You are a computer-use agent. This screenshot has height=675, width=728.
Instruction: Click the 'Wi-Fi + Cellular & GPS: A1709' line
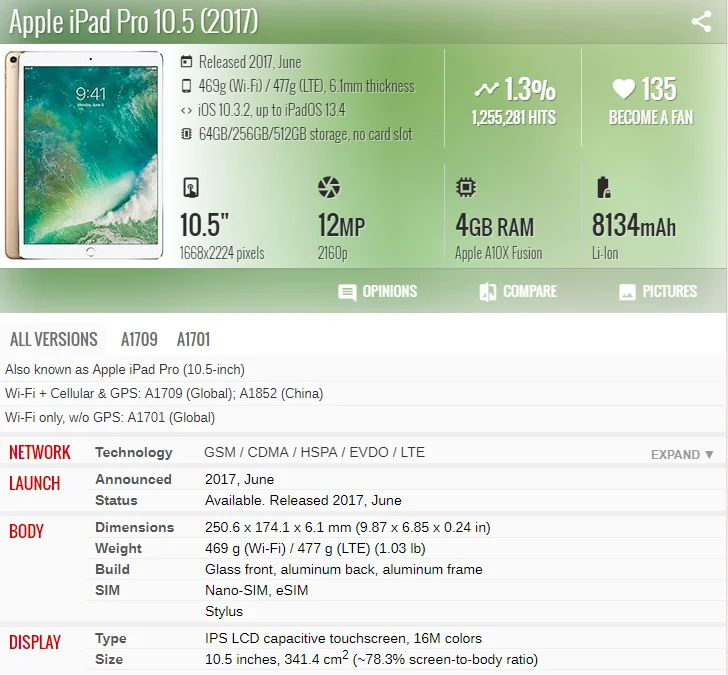164,394
